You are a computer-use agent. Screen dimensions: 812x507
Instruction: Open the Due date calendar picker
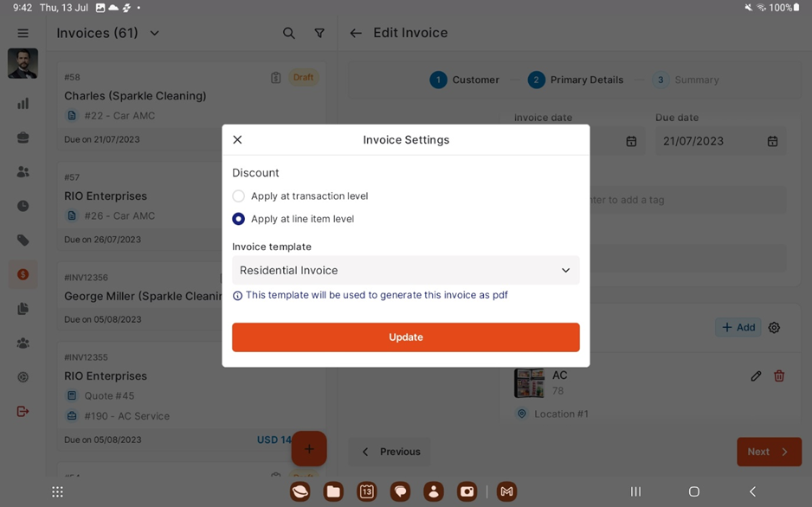[772, 141]
